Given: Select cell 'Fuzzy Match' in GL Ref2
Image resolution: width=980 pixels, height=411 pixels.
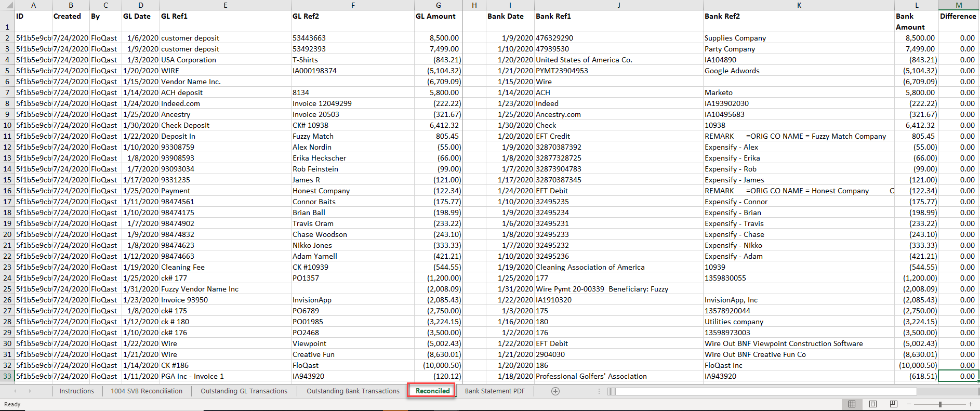Looking at the screenshot, I should point(353,136).
